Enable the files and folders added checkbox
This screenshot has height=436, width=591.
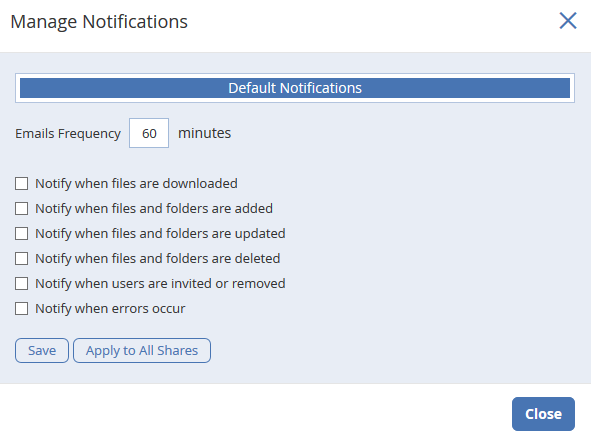[21, 208]
